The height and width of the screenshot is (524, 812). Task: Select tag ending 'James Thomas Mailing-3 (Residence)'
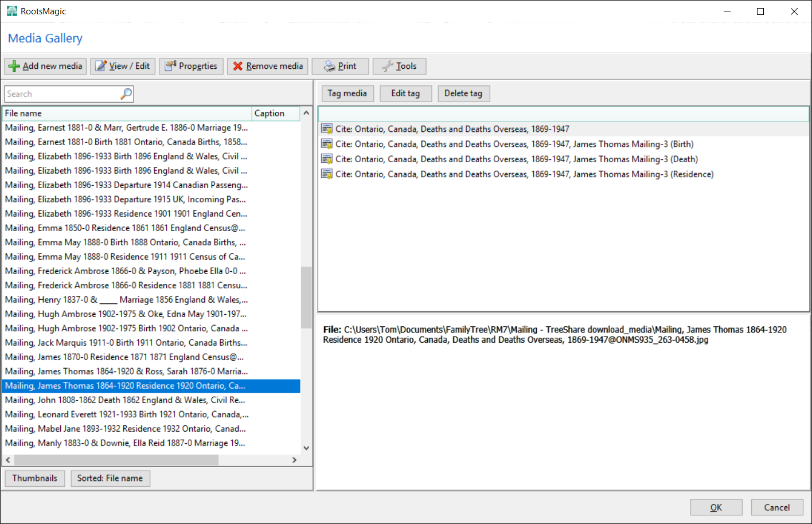pos(564,174)
